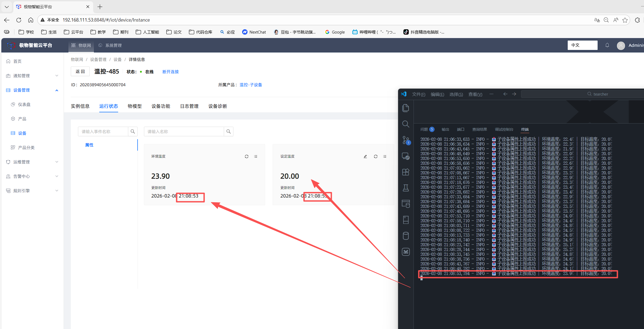
Task: Open VS Code Testing flask icon
Action: (x=406, y=188)
